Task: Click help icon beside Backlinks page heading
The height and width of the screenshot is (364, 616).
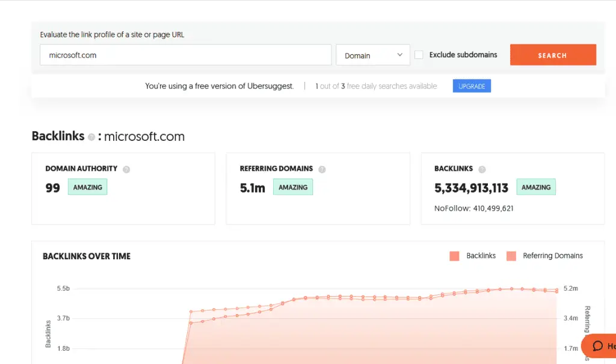Action: click(x=91, y=137)
